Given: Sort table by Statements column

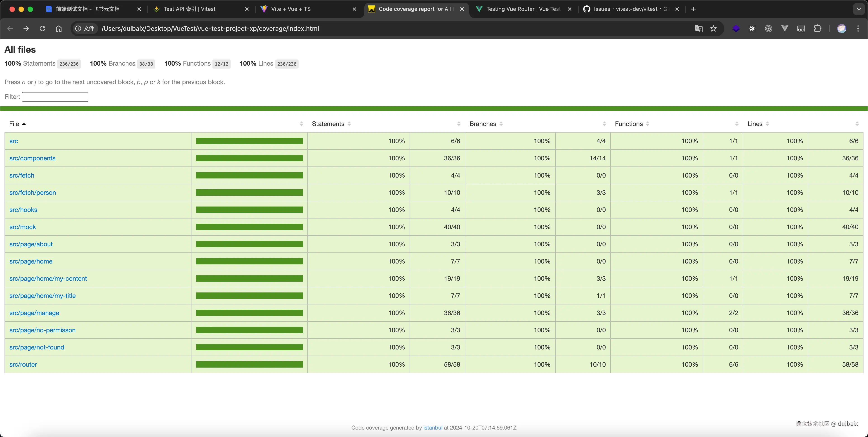Looking at the screenshot, I should click(x=328, y=124).
